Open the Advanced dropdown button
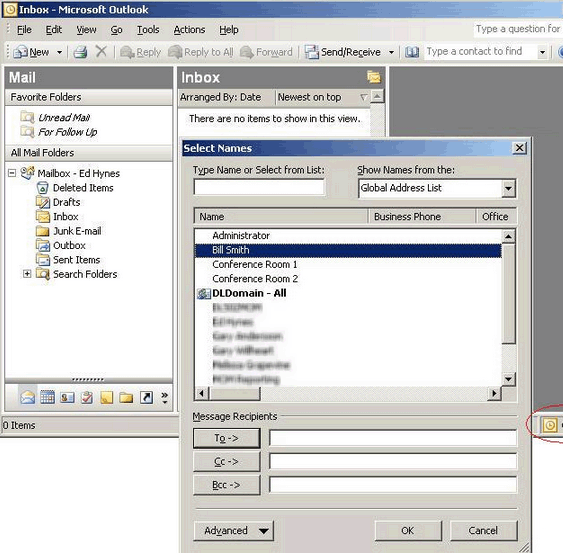563x553 pixels. tap(233, 531)
